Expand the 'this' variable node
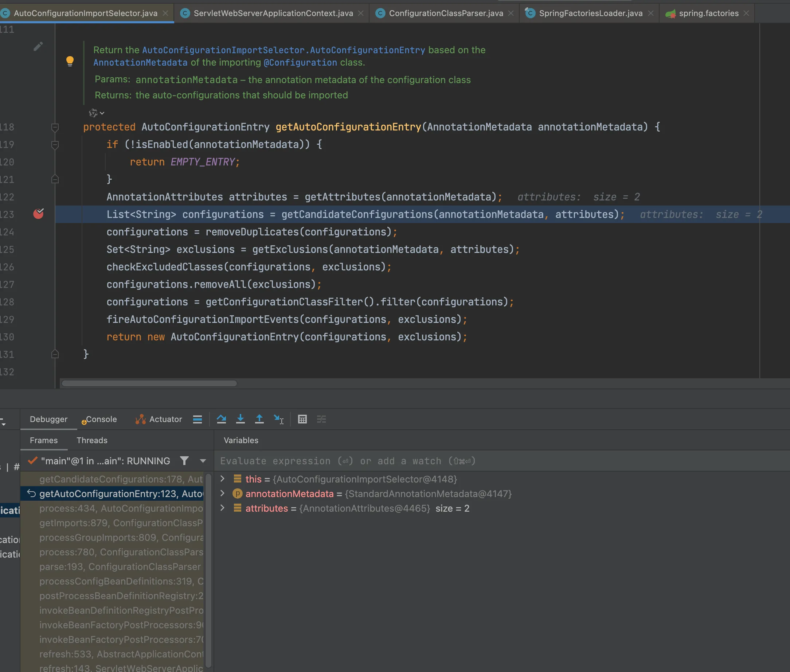790x672 pixels. (222, 478)
